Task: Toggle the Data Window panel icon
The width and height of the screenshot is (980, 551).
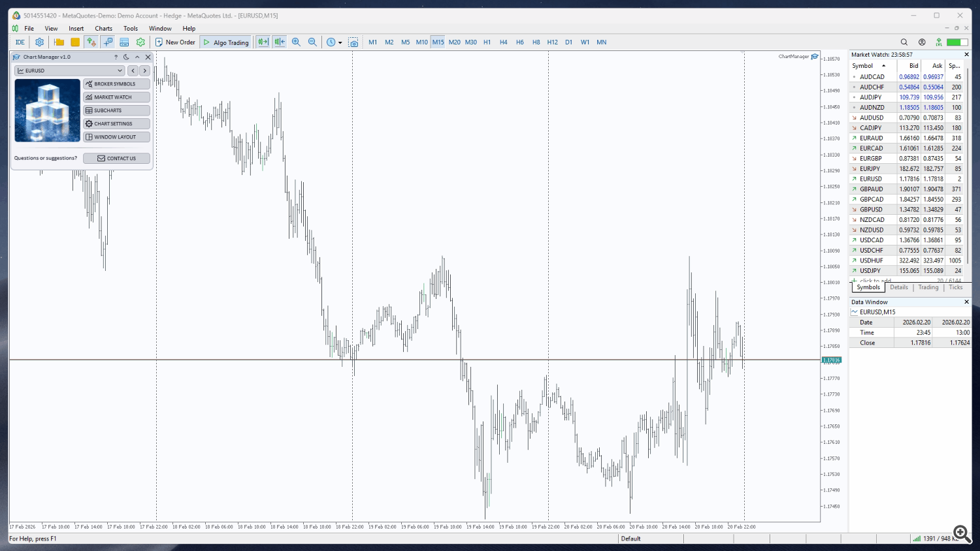Action: tap(123, 42)
